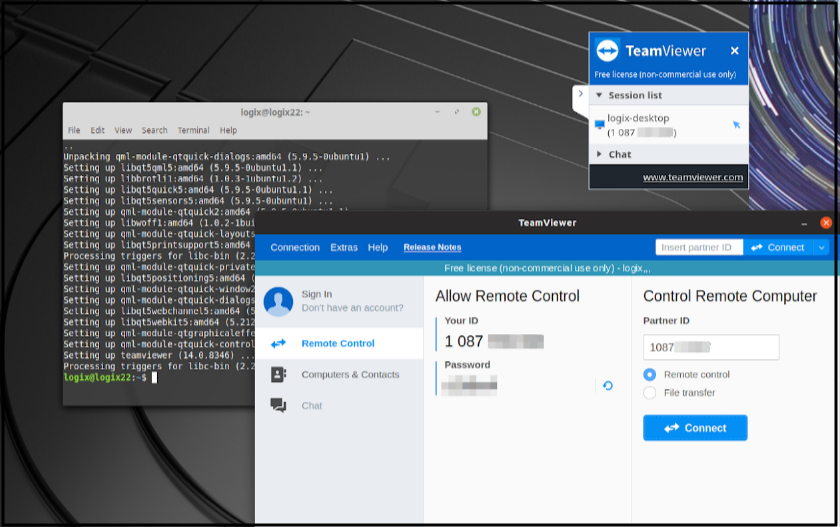Image resolution: width=840 pixels, height=527 pixels.
Task: Click the Don't have an account link
Action: point(352,308)
